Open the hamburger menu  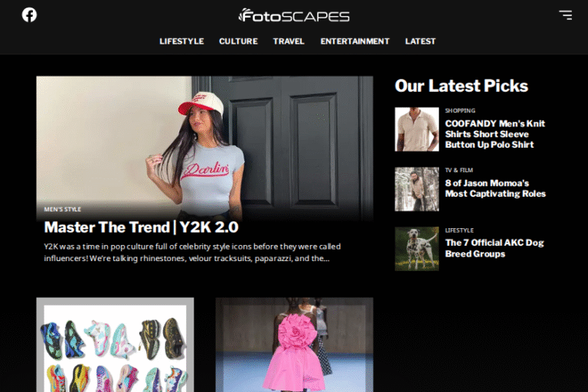565,15
